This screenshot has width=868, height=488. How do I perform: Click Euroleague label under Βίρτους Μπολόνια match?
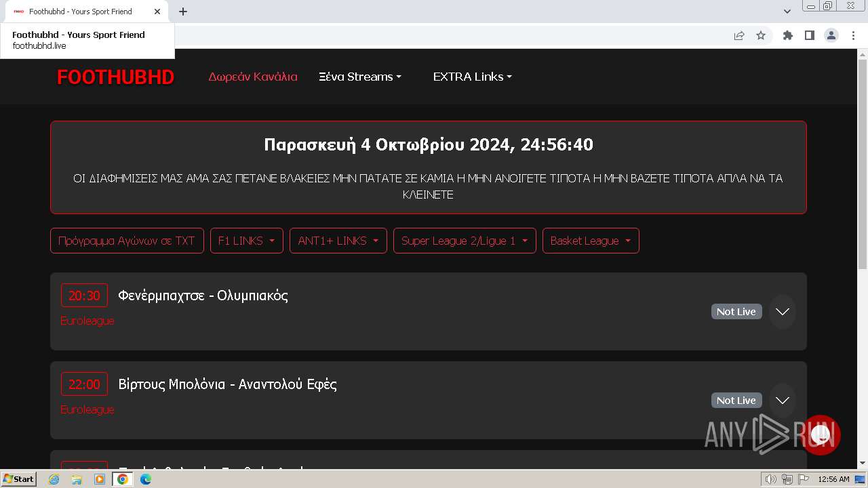[x=87, y=409]
